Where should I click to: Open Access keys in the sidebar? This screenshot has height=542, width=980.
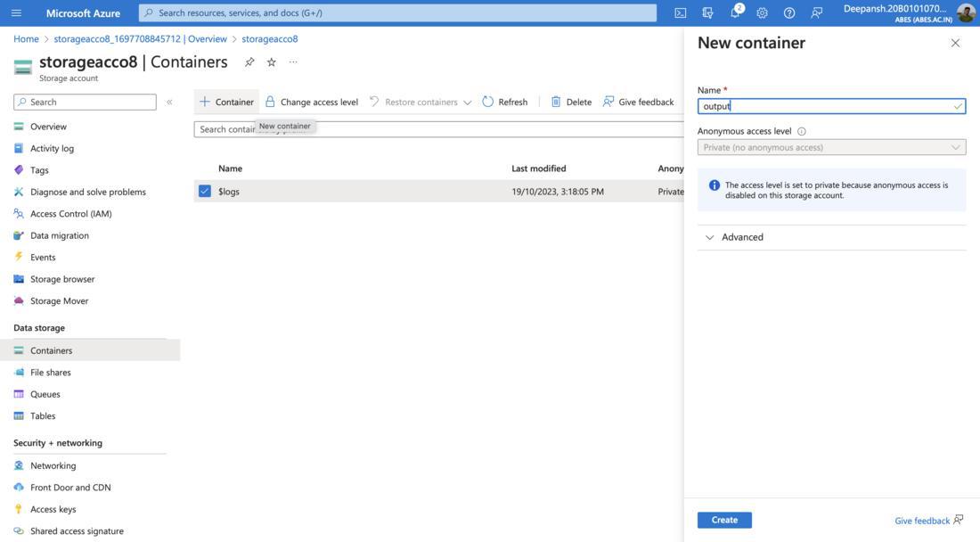coord(53,510)
